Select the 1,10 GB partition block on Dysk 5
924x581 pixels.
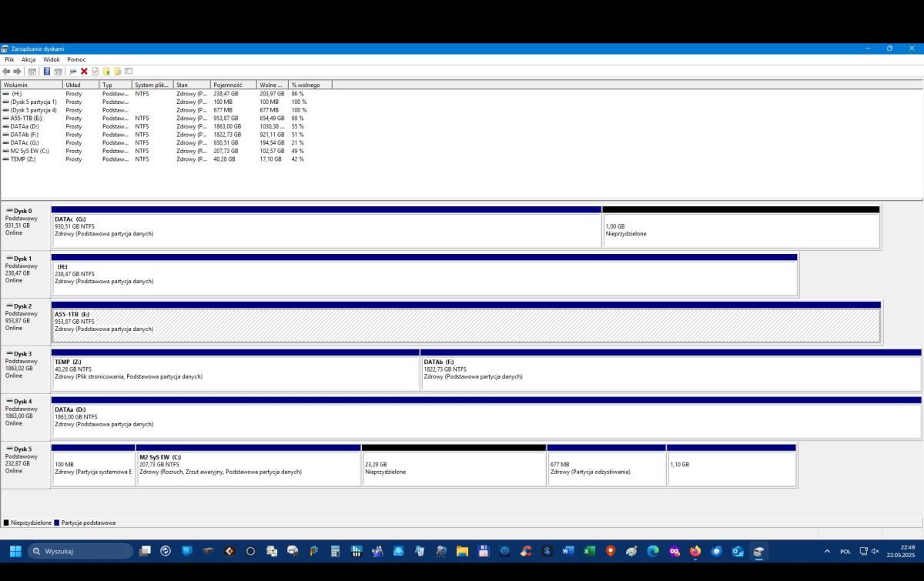pos(731,466)
